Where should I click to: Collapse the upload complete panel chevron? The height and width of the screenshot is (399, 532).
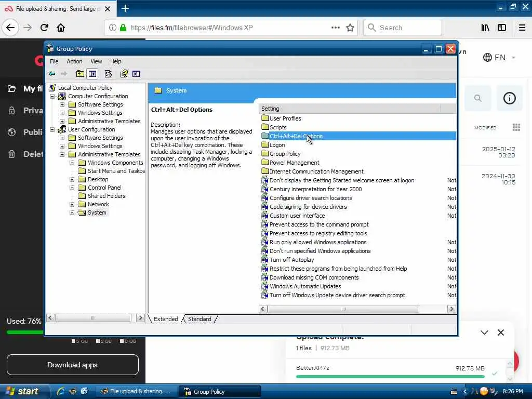[484, 332]
